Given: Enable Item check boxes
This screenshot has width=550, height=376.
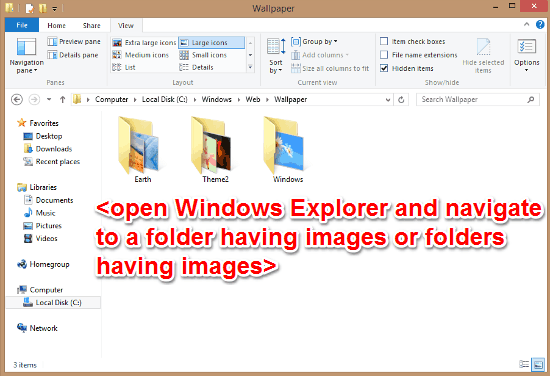Looking at the screenshot, I should pyautogui.click(x=384, y=41).
